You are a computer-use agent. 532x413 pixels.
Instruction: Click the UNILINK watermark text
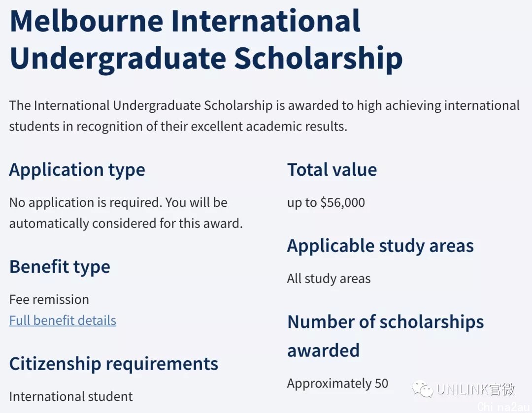(476, 389)
